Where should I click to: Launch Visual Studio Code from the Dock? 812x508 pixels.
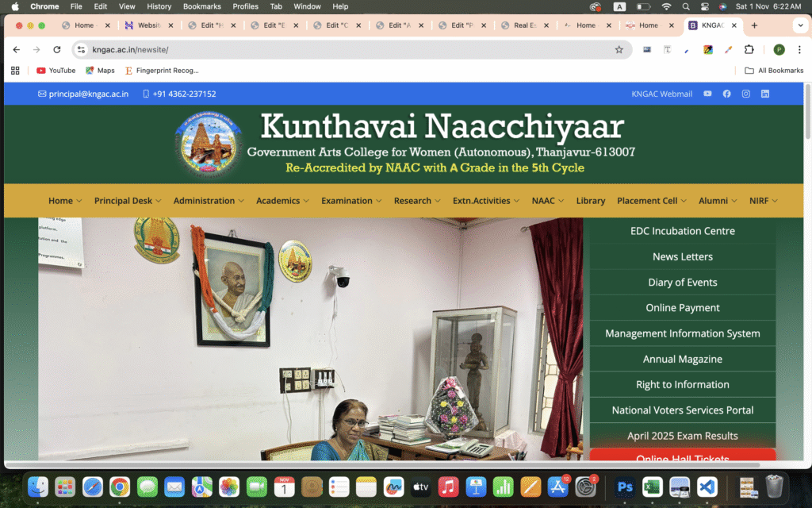707,487
